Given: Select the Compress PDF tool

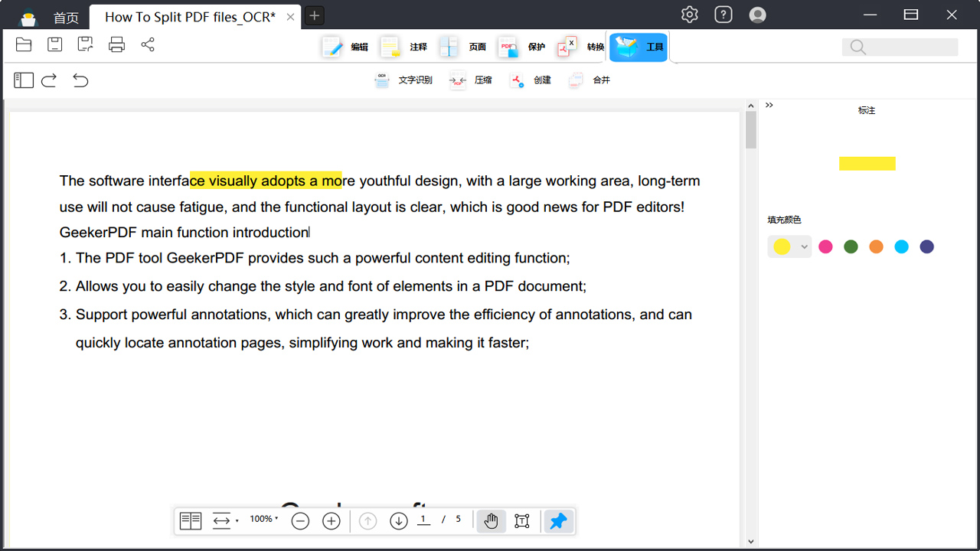Looking at the screenshot, I should tap(471, 80).
